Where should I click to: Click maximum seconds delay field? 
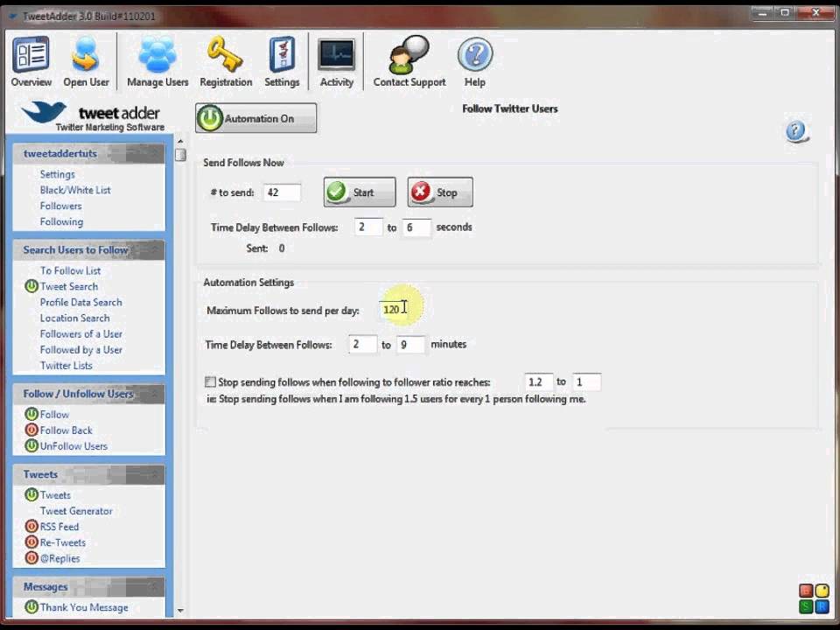click(x=416, y=227)
